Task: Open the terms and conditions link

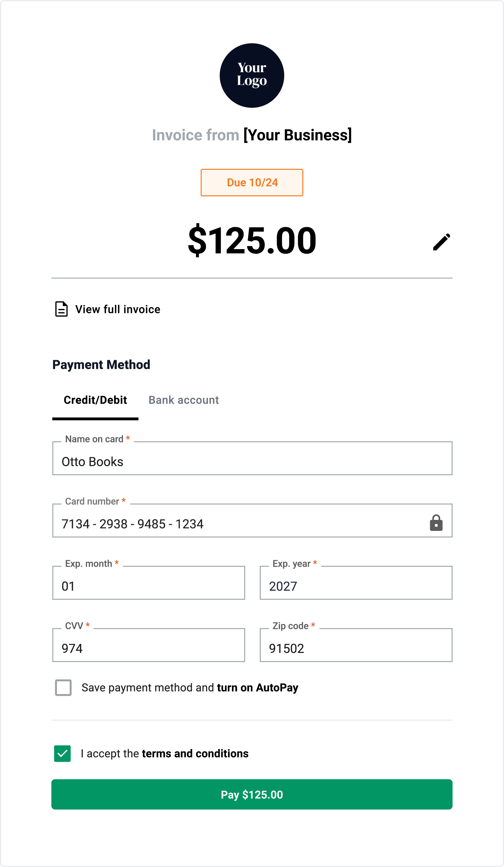Action: 195,753
